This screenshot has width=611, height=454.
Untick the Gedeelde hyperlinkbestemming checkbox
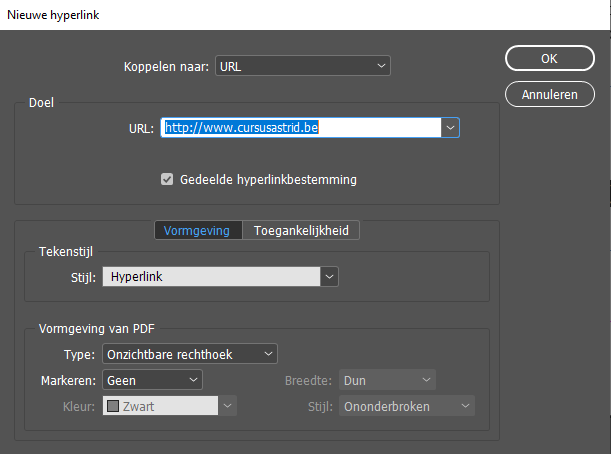pos(167,180)
